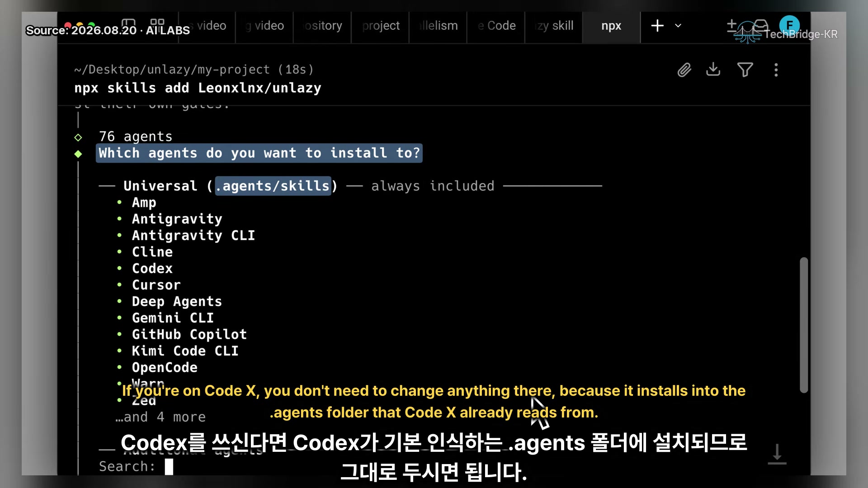This screenshot has height=488, width=868.
Task: Switch to the tab ending in 'skill'
Action: (x=554, y=26)
